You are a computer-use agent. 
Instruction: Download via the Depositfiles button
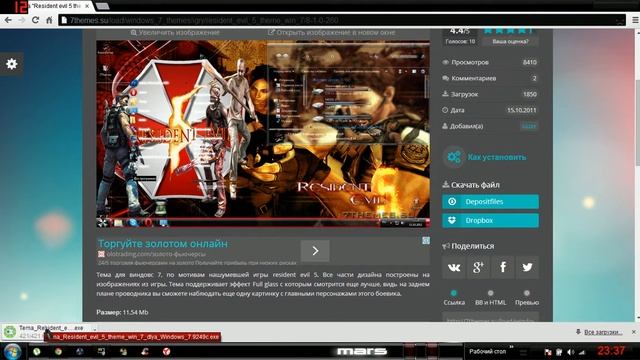click(490, 202)
